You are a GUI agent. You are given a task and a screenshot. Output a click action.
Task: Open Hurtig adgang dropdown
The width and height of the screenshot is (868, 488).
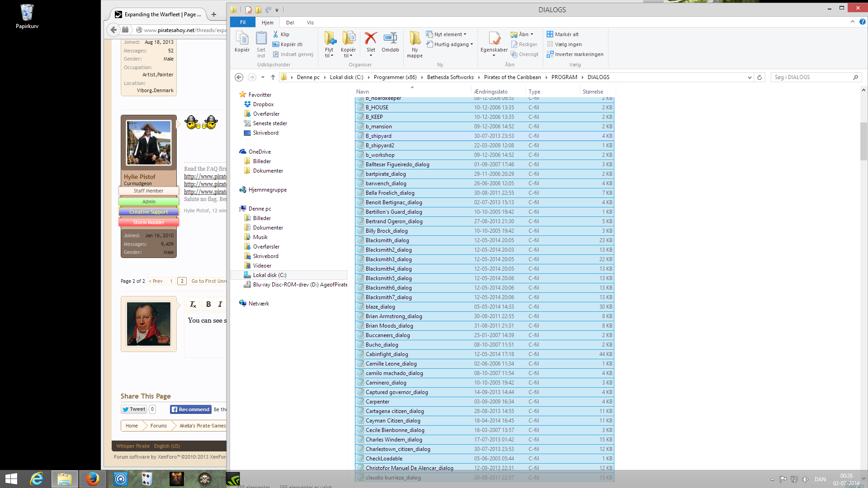pos(450,44)
